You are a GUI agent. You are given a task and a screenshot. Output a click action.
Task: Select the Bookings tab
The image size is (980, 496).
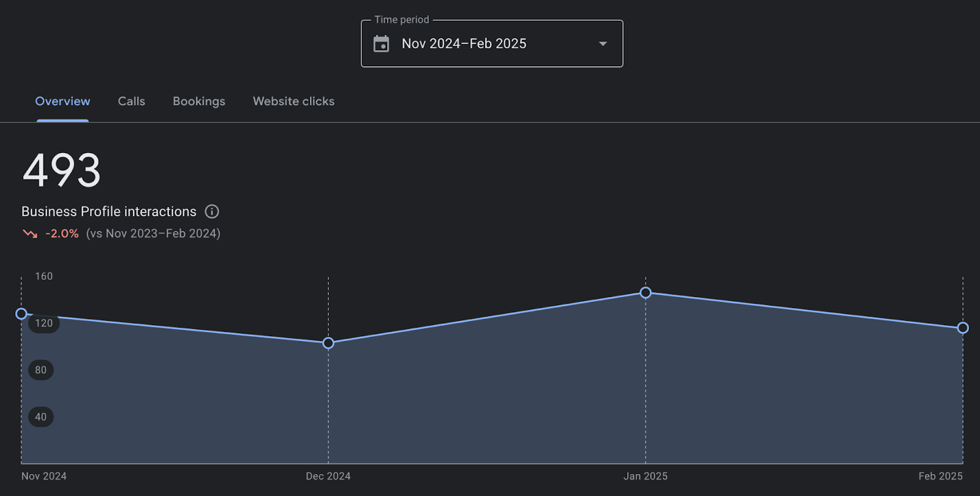[x=199, y=101]
